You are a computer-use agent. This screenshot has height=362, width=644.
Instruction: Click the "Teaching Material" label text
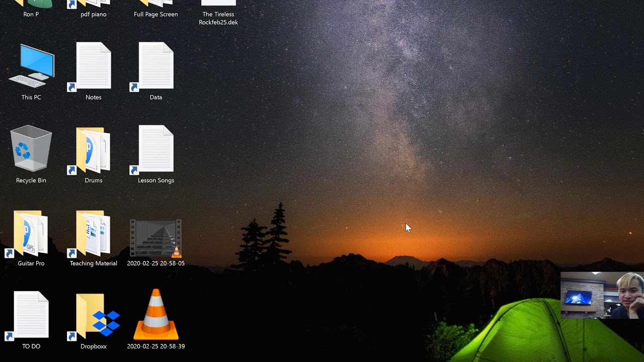pos(94,263)
